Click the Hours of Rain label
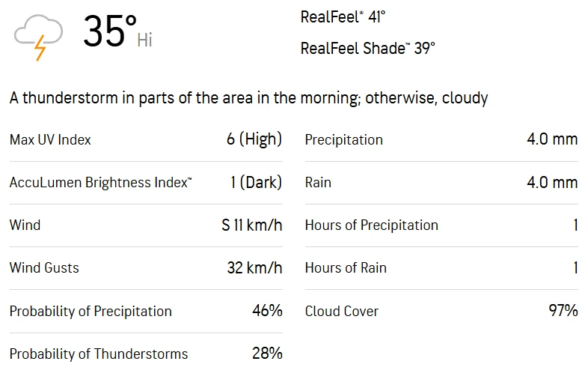The image size is (588, 385). (346, 267)
